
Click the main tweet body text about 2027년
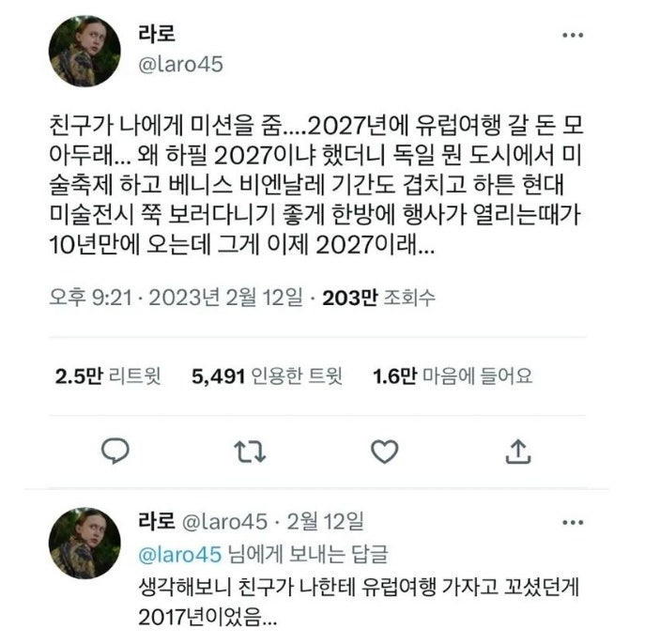pos(315,185)
